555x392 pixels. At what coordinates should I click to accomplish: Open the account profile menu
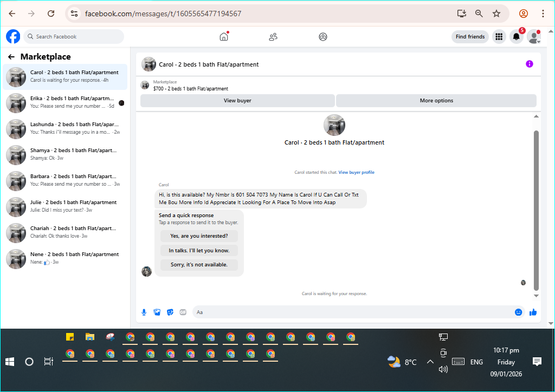coord(534,36)
